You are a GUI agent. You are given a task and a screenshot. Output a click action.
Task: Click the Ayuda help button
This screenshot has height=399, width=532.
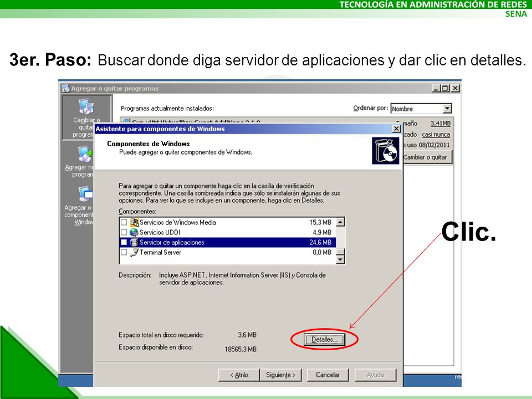tap(375, 375)
